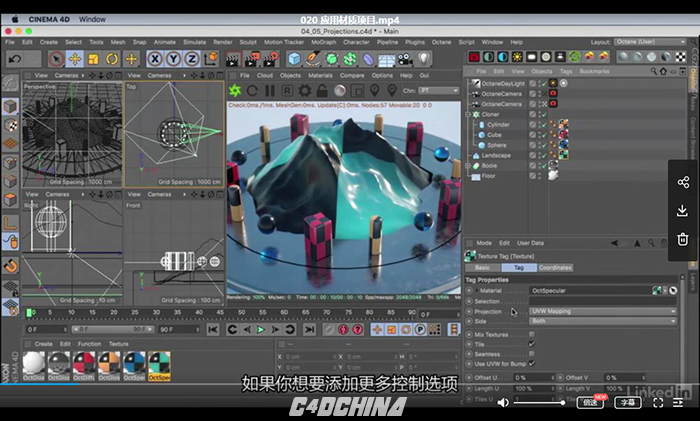Open the Octane menu
Image resolution: width=700 pixels, height=421 pixels.
point(442,42)
